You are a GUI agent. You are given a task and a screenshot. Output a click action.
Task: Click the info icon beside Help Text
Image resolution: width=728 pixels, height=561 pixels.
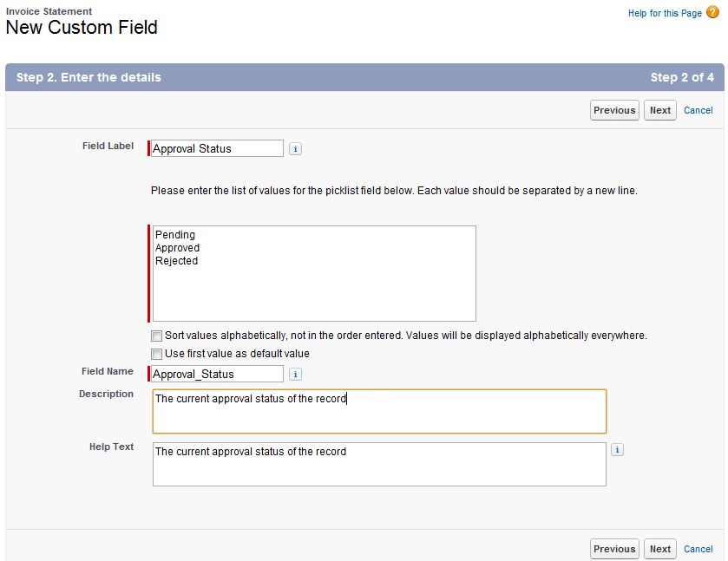point(616,449)
